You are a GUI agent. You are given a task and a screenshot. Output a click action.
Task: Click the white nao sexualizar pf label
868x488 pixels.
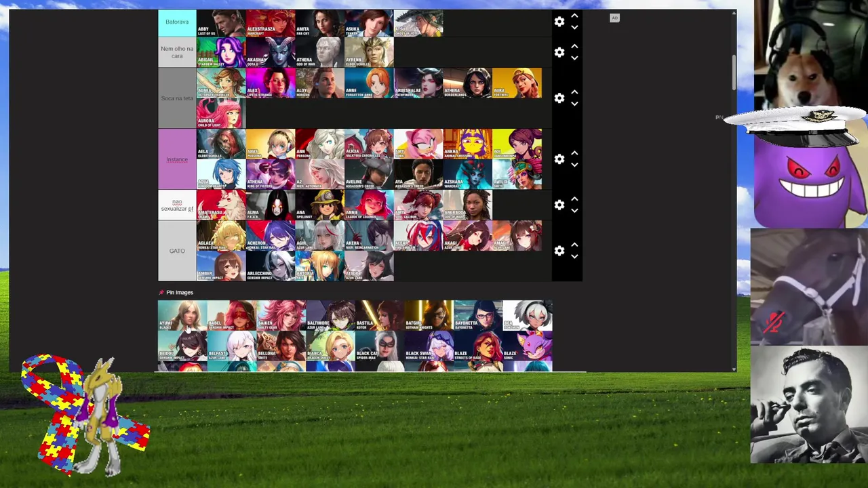177,205
